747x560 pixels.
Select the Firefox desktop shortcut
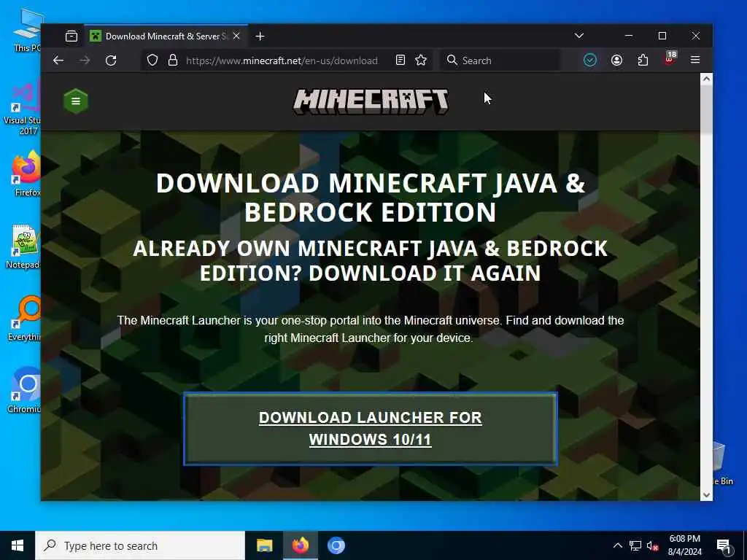26,174
